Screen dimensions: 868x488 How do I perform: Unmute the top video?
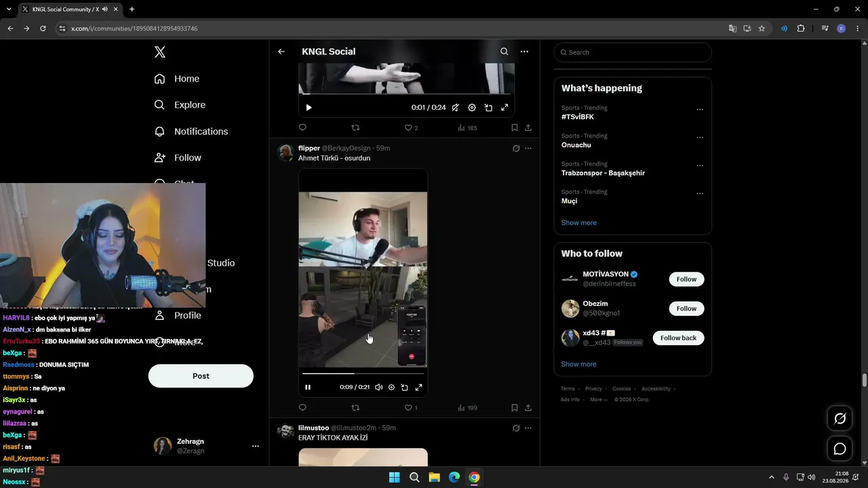[456, 108]
